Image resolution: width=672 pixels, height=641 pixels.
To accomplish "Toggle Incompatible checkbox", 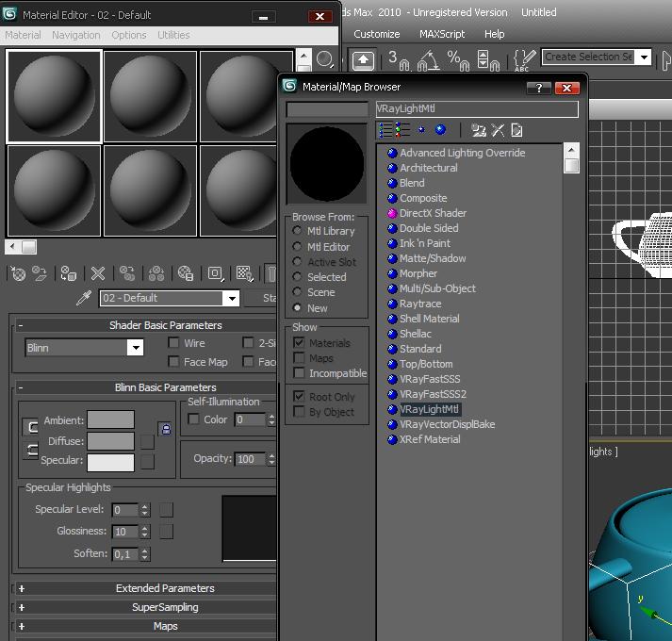I will pos(299,372).
